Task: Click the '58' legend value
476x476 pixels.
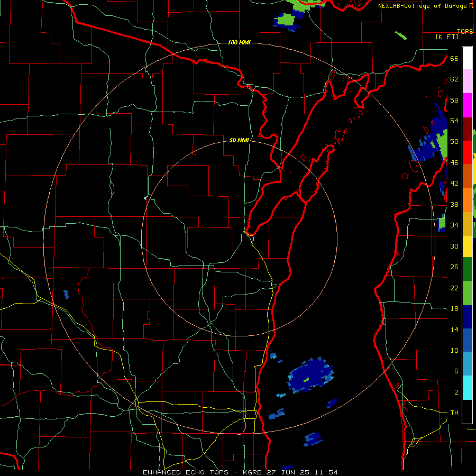Action: pyautogui.click(x=454, y=100)
